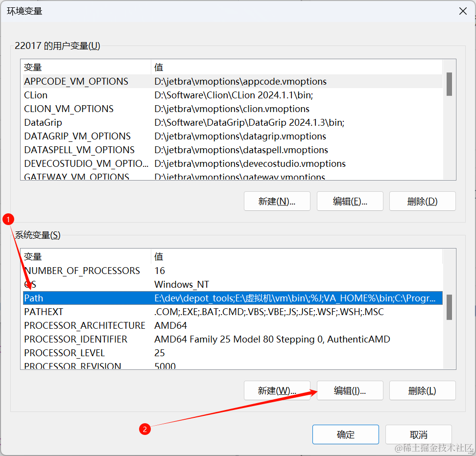The image size is (476, 456).
Task: Click value D:\jetbra\vmoptions\datagrip.vmoptions
Action: click(240, 136)
